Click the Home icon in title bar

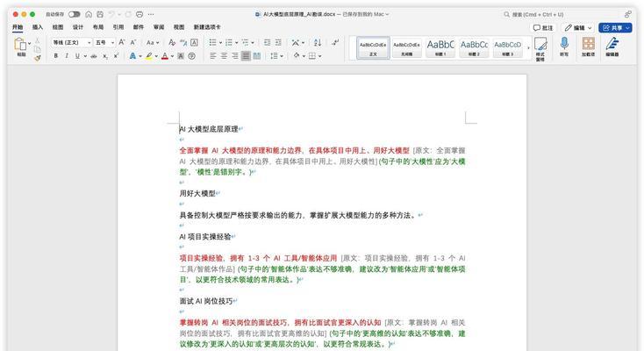point(89,14)
